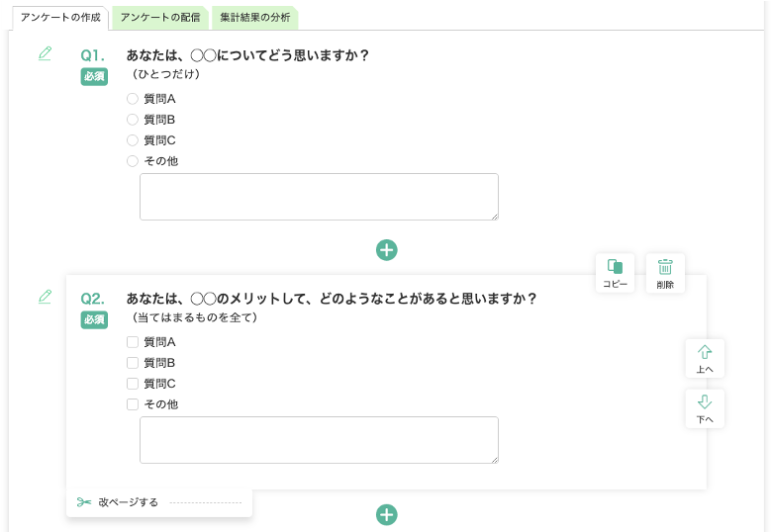Move Q2 down with the 下へ arrow
772x532 pixels.
(x=705, y=407)
